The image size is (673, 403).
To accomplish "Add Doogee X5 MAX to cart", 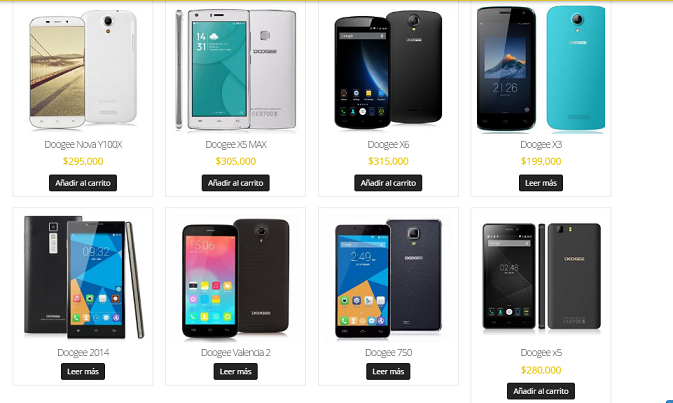I will [236, 183].
